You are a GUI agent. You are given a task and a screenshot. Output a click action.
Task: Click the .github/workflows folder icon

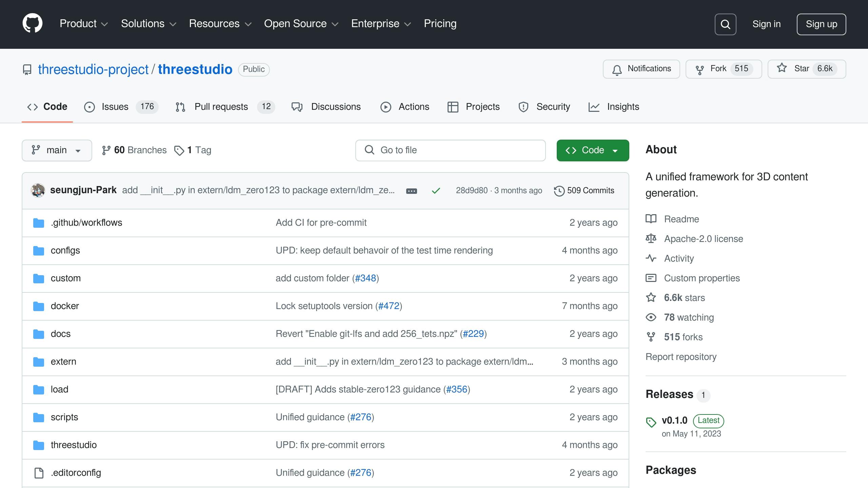tap(39, 223)
